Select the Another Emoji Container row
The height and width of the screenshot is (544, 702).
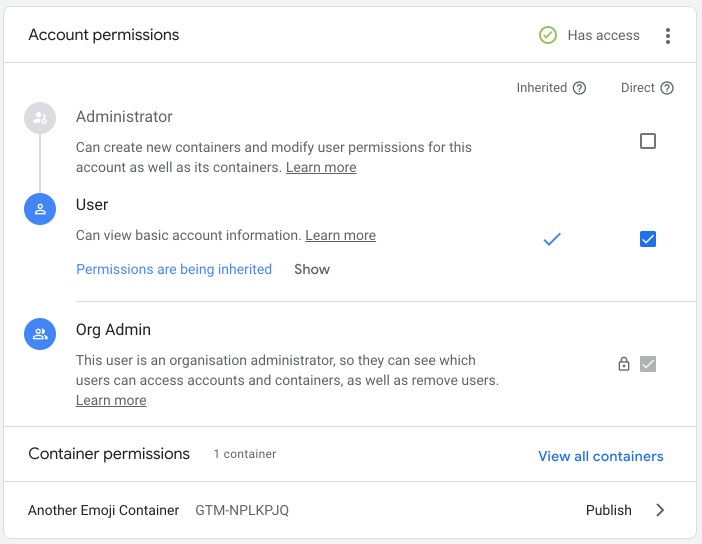[x=104, y=510]
